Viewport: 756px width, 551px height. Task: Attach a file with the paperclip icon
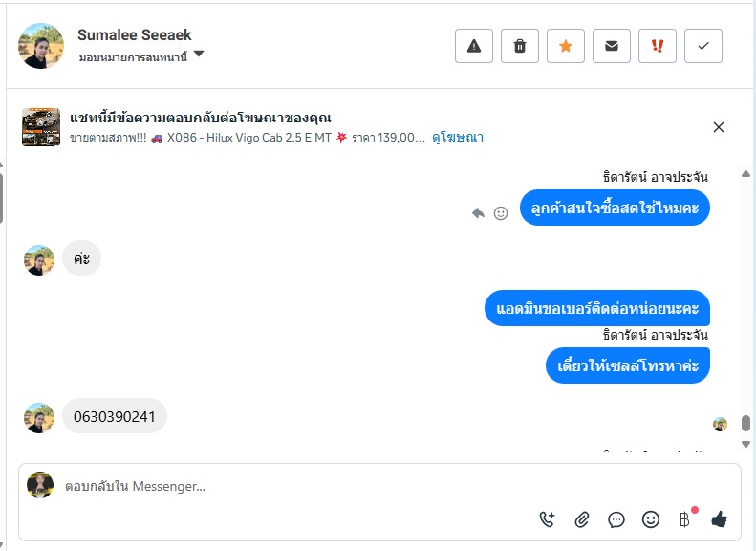pyautogui.click(x=582, y=519)
